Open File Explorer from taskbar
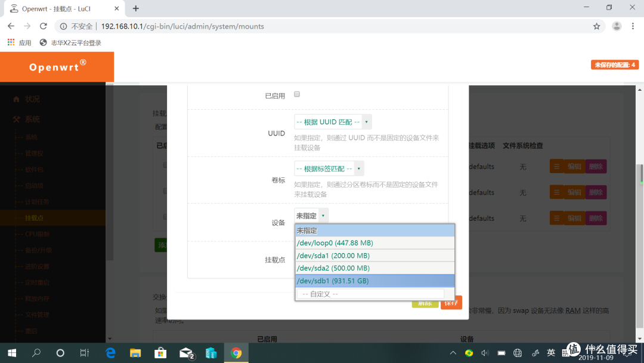This screenshot has height=363, width=644. point(135,353)
